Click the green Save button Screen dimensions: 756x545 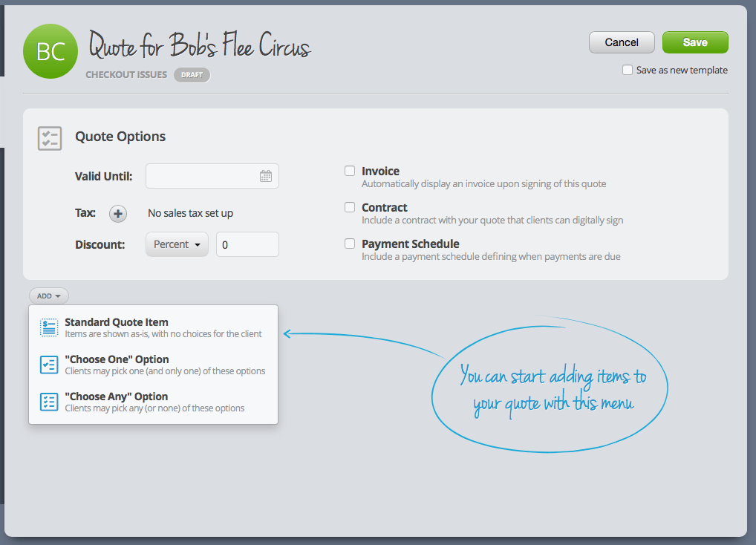pos(694,42)
